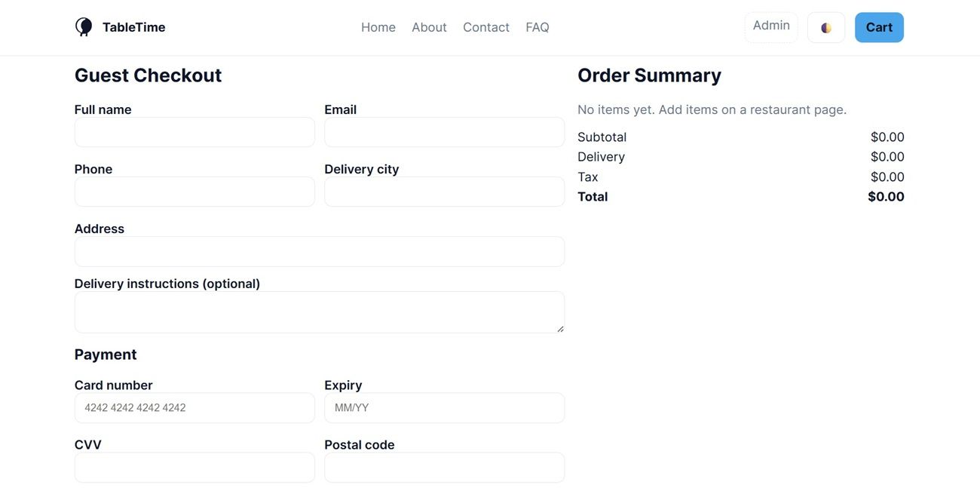This screenshot has height=488, width=980.
Task: Click the TableTime brand name
Action: 133,27
